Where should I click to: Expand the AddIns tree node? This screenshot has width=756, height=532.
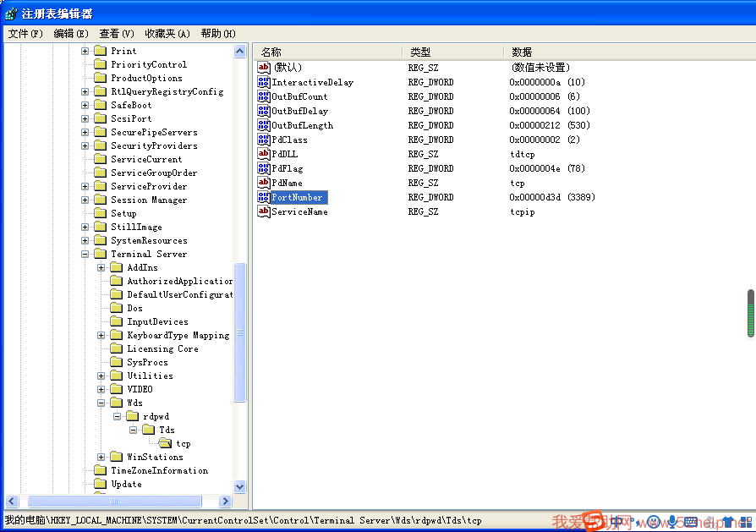[x=101, y=267]
